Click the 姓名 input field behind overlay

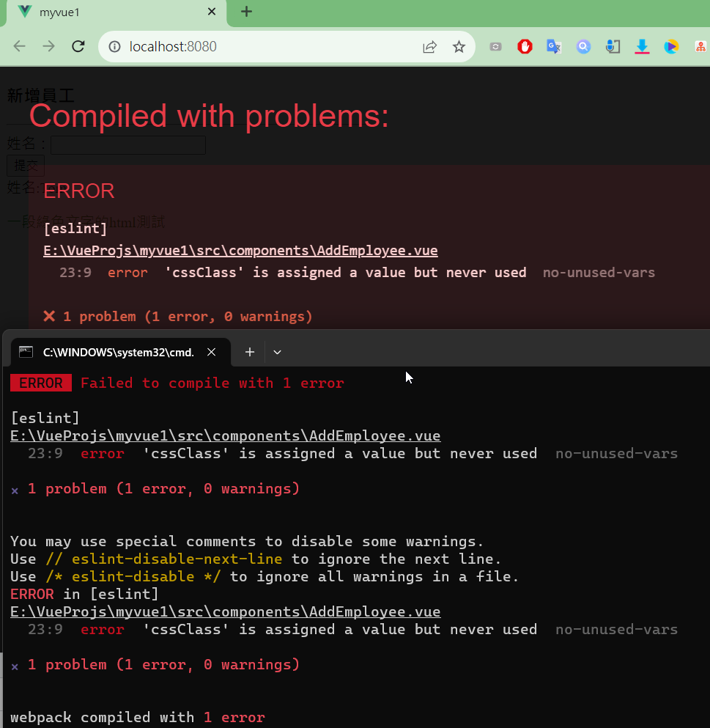(x=128, y=145)
